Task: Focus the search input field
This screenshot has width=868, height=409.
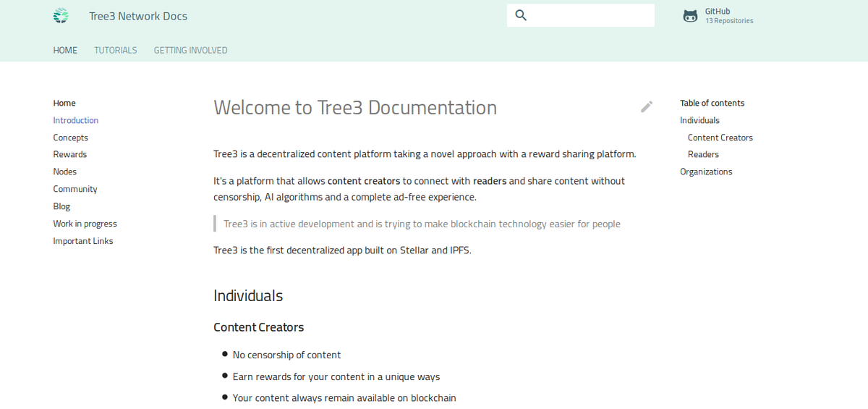Action: pyautogui.click(x=581, y=15)
